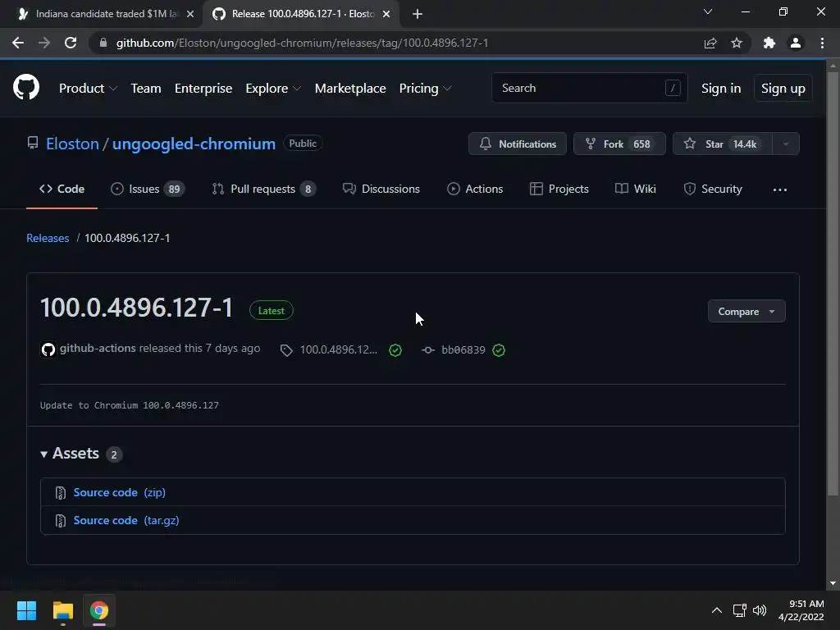The image size is (840, 630).
Task: Reload the page with the refresh icon
Action: click(x=71, y=43)
